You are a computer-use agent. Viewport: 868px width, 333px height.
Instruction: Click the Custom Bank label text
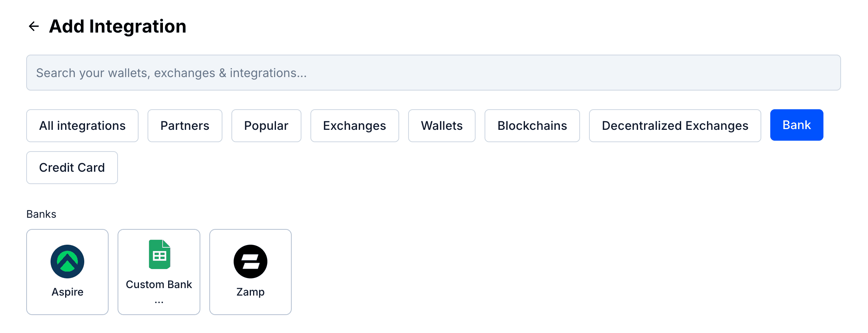(159, 284)
